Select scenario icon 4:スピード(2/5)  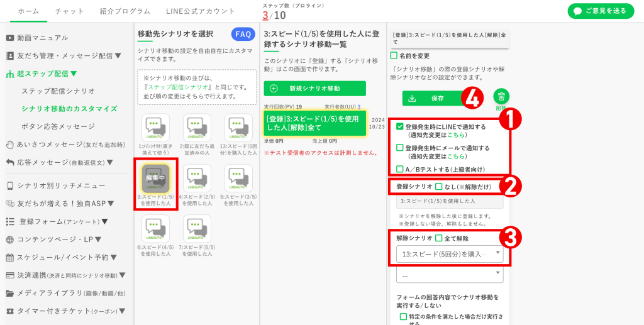pyautogui.click(x=197, y=178)
